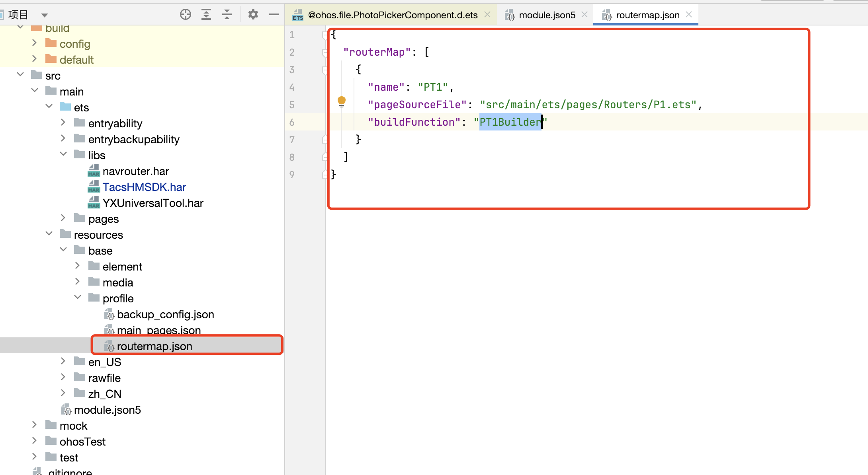Close the module.json5 tab
This screenshot has width=868, height=475.
pos(585,15)
